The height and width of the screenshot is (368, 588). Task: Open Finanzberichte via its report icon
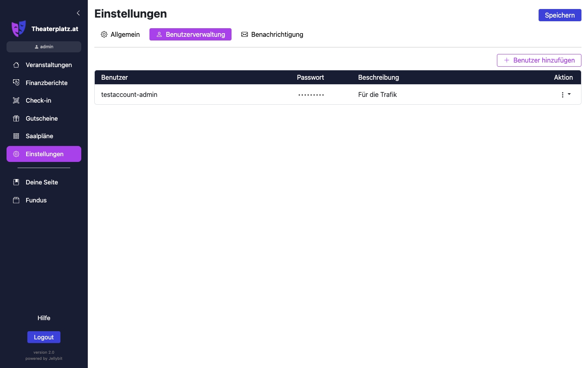[16, 83]
